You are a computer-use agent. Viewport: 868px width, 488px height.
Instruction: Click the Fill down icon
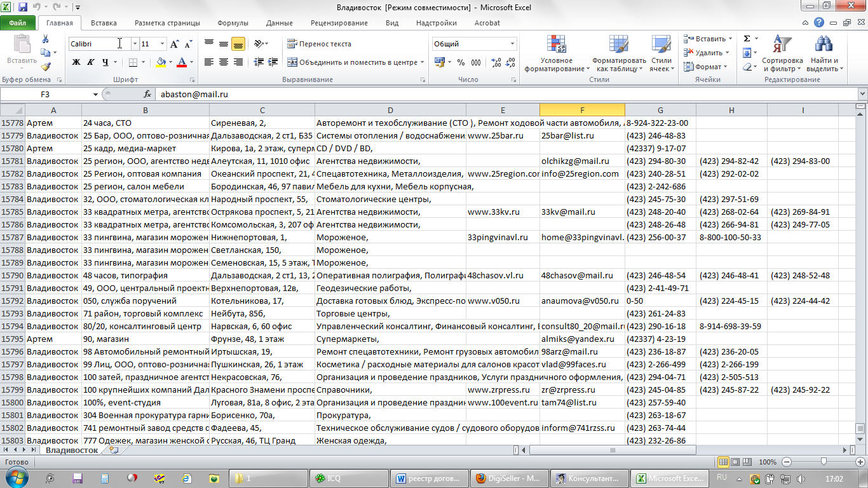point(747,53)
